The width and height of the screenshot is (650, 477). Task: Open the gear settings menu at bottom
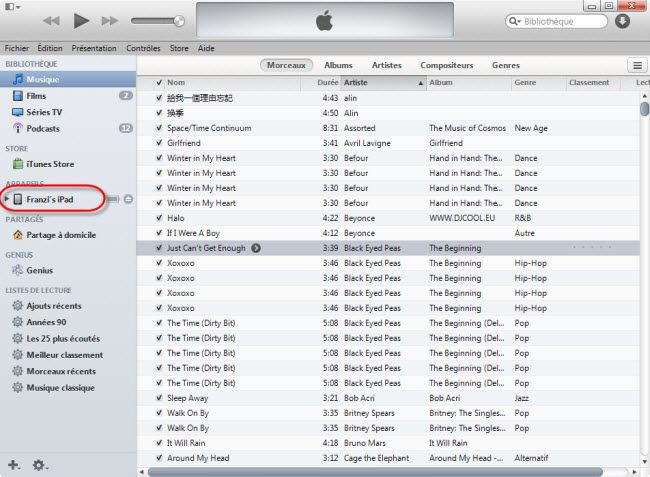(x=40, y=465)
